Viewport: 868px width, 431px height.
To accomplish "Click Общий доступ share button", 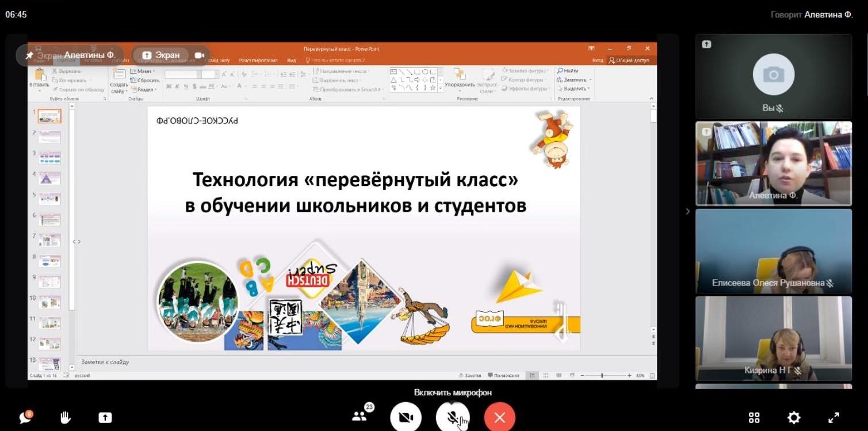I will pyautogui.click(x=629, y=60).
